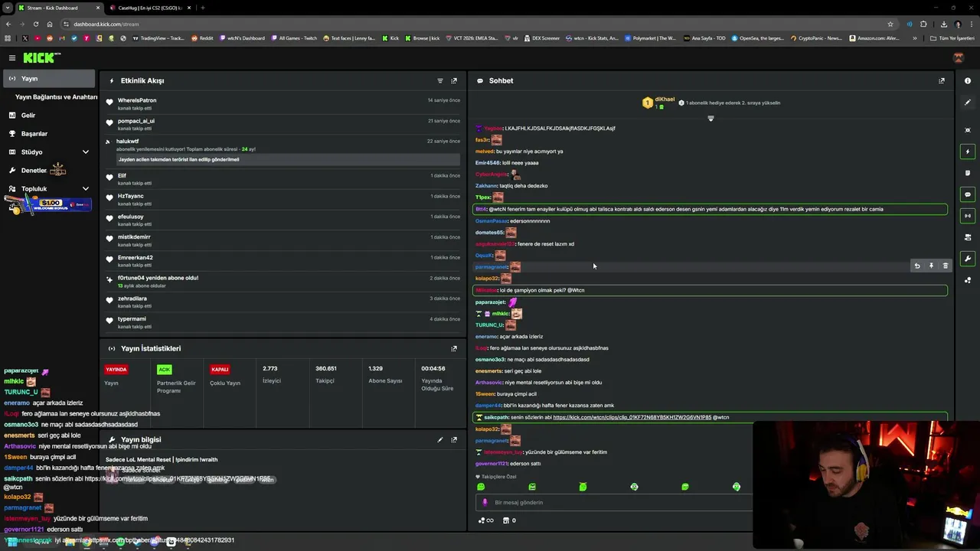
Task: Select Yayın in left navigation
Action: tap(49, 78)
